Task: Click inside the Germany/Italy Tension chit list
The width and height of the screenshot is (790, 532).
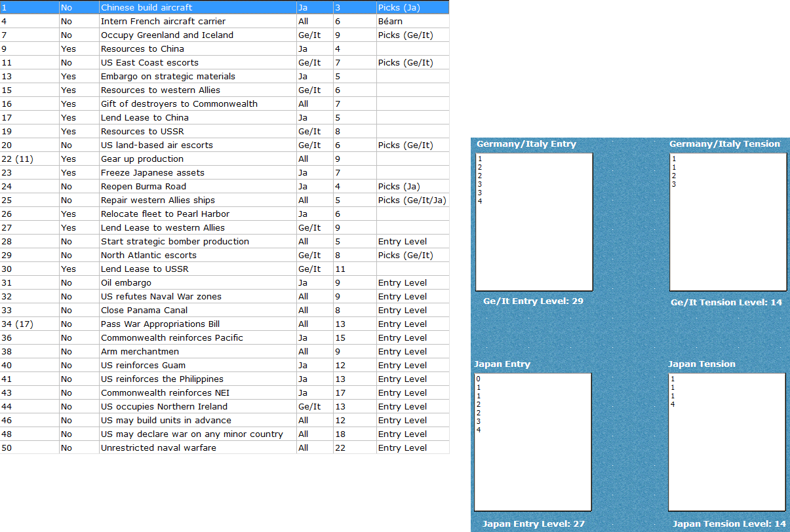Action: [x=728, y=222]
